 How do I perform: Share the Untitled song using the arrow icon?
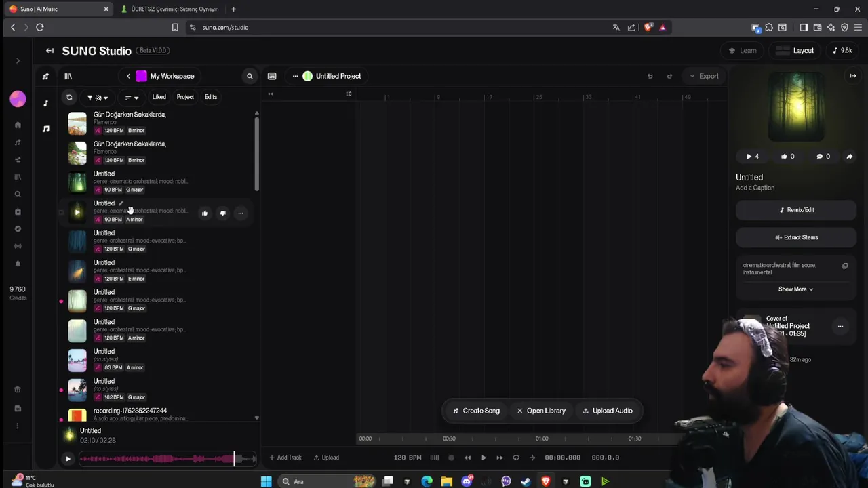(x=849, y=157)
